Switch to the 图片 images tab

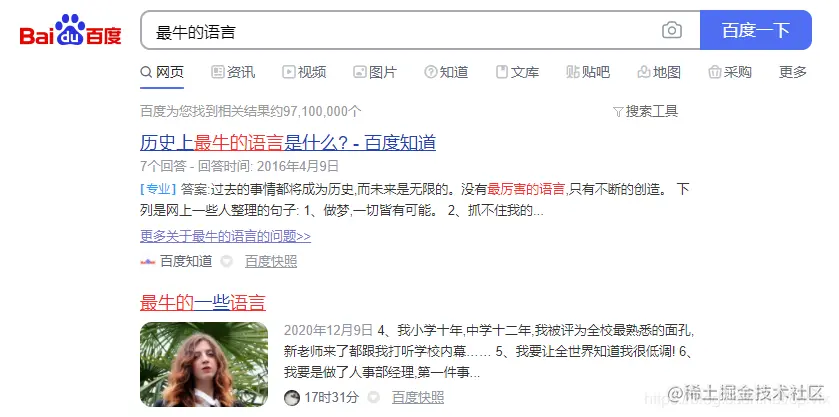pos(375,72)
